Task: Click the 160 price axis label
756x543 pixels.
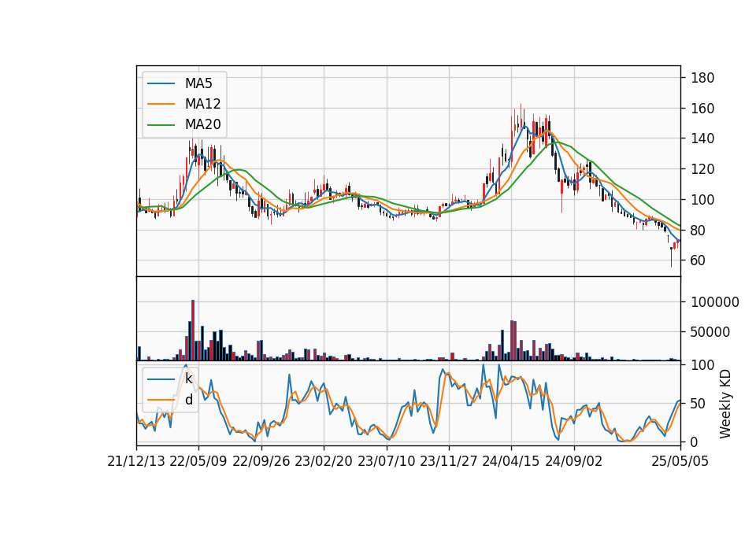Action: coord(702,109)
